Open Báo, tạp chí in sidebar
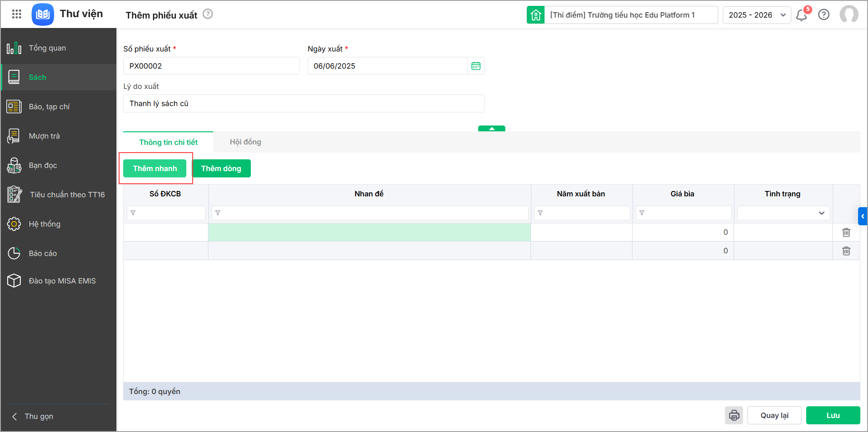 [x=59, y=107]
